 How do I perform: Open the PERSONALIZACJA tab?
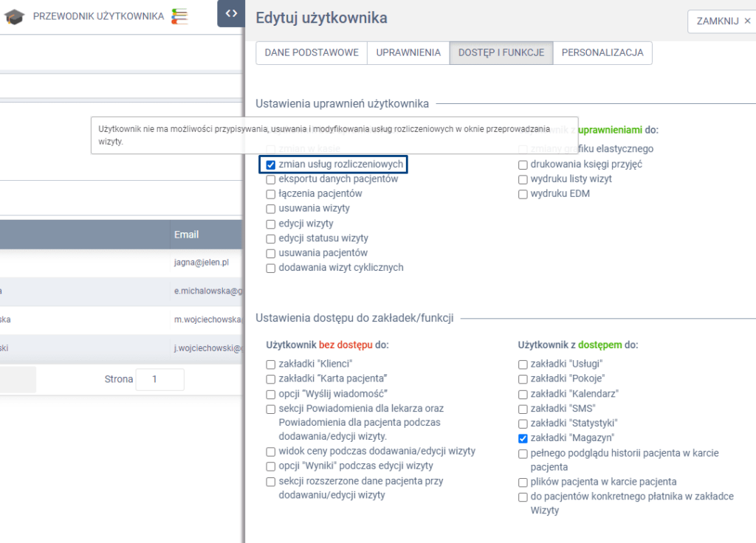(x=602, y=53)
